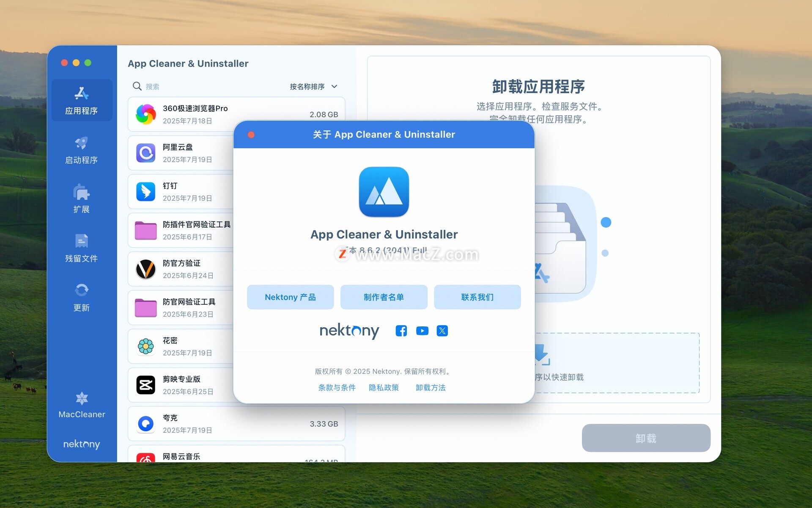Select the 网易云音乐 list entry
812x508 pixels.
tap(236, 454)
